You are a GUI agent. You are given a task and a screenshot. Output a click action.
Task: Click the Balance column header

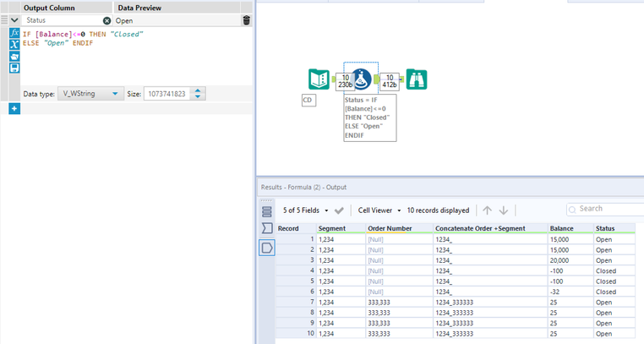(570, 229)
